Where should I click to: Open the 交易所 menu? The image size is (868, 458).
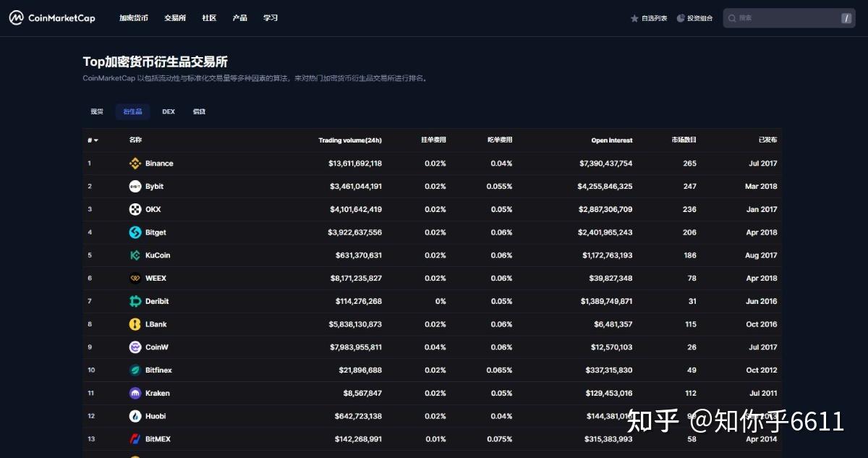(175, 18)
